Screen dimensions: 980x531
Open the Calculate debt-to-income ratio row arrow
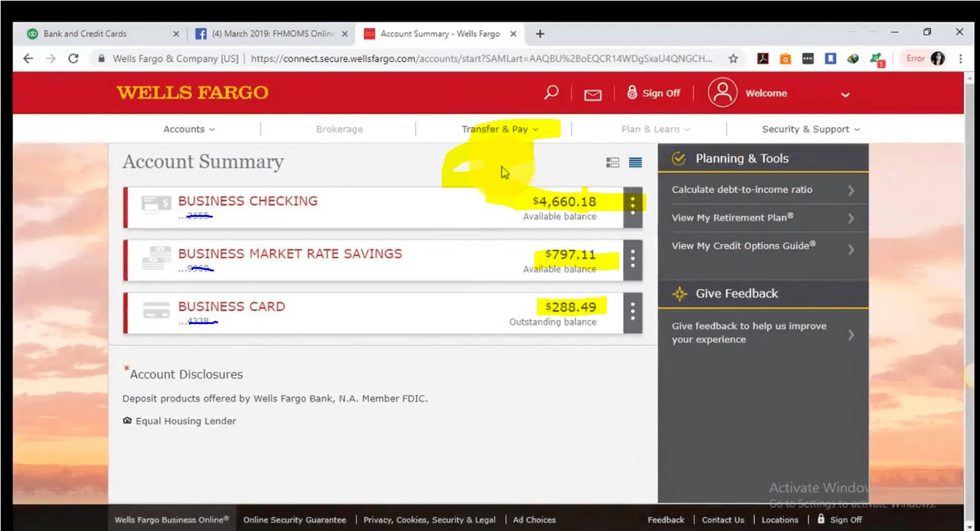(x=851, y=191)
